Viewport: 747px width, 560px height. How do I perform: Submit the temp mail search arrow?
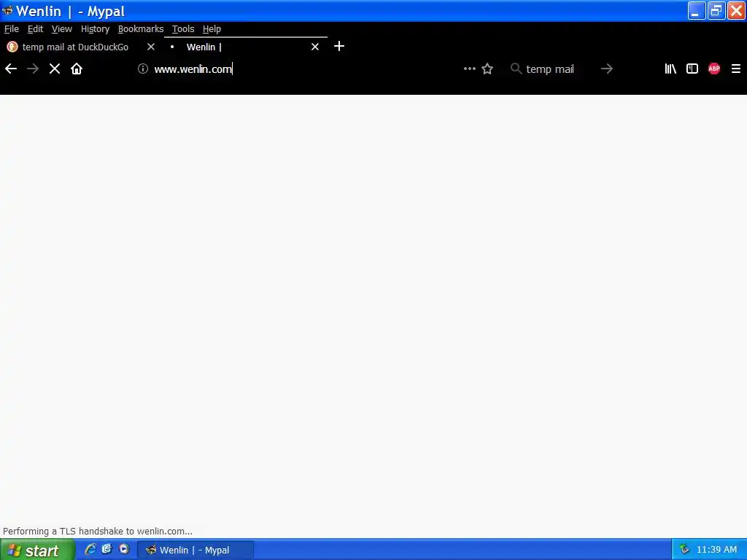[x=607, y=69]
